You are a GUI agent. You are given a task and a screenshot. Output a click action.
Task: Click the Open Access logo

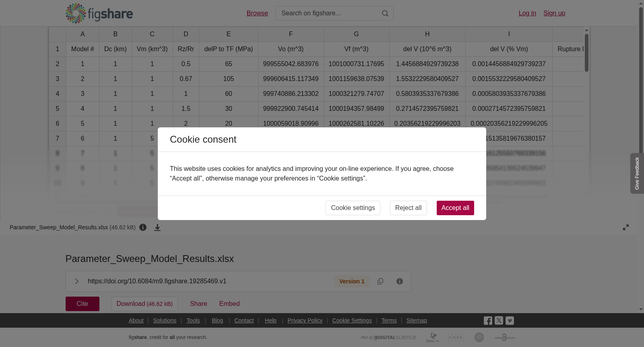pyautogui.click(x=505, y=337)
